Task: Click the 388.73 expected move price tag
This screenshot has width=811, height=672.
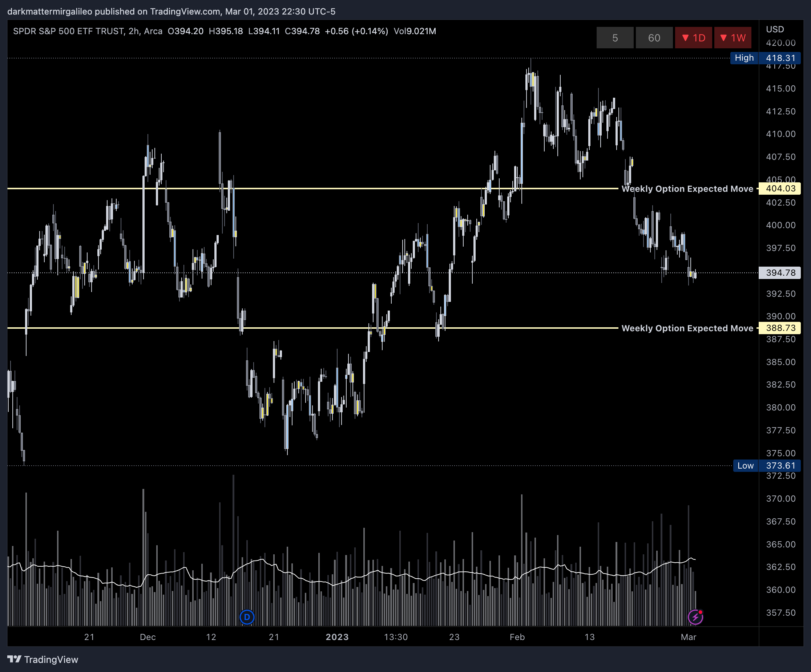Action: [780, 328]
